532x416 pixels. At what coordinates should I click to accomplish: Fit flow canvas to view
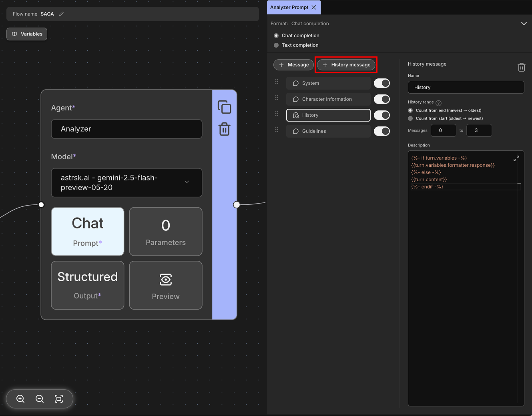click(x=59, y=399)
